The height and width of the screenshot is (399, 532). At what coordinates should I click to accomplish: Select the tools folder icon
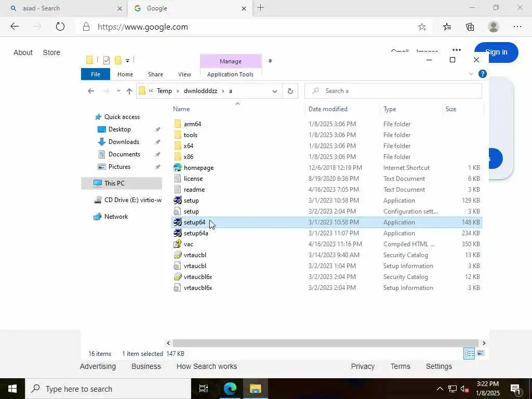point(178,135)
